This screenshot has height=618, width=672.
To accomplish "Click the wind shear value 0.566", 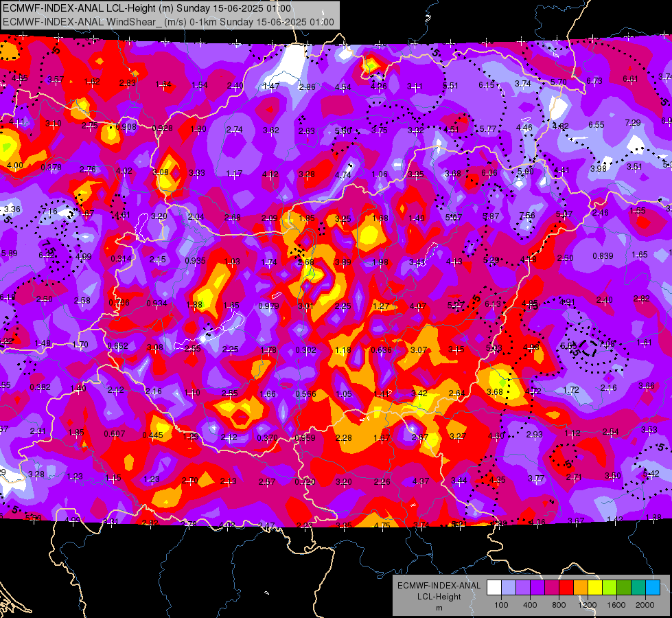I will (305, 393).
